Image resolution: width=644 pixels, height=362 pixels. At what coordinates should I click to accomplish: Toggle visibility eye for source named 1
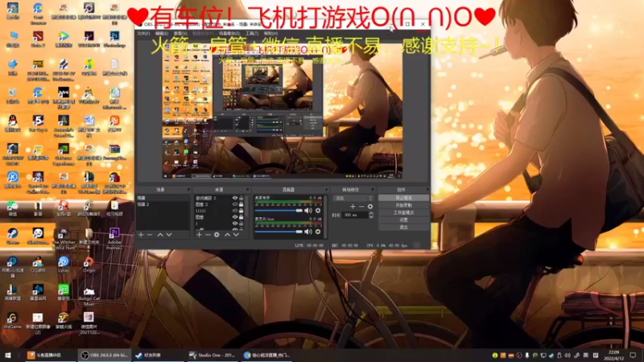coord(235,224)
